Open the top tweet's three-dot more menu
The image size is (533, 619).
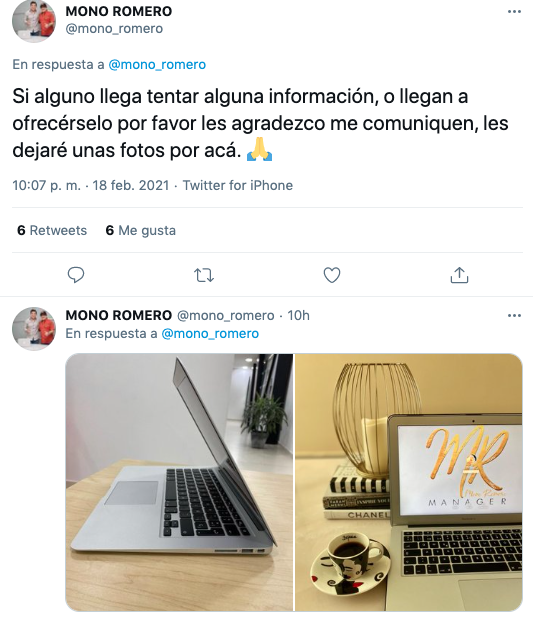pyautogui.click(x=514, y=11)
